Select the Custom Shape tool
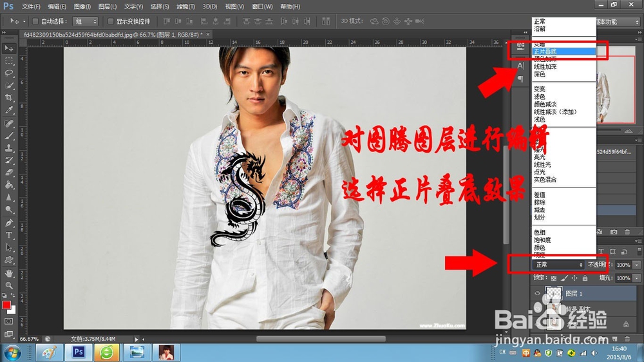The height and width of the screenshot is (362, 644). pos(8,260)
